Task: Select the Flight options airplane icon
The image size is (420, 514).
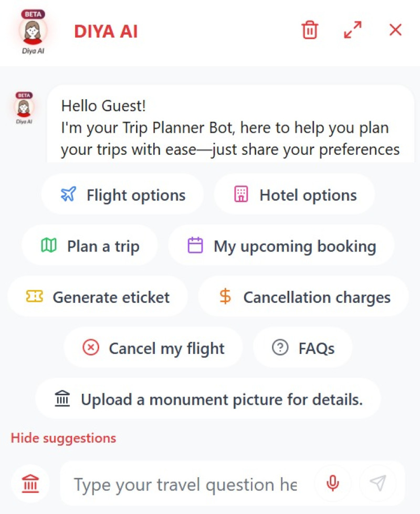Action: [x=68, y=194]
